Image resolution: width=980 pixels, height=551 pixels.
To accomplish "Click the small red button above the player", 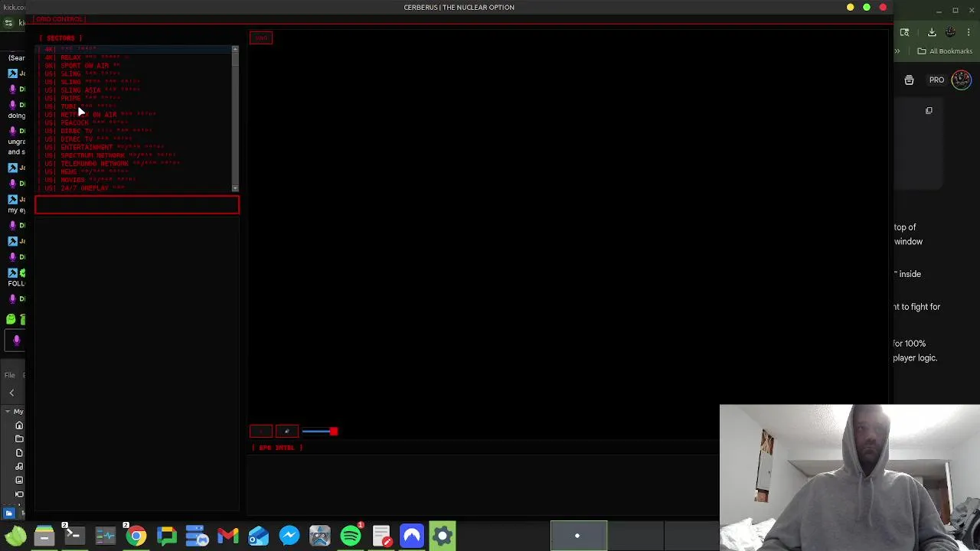I will (261, 37).
